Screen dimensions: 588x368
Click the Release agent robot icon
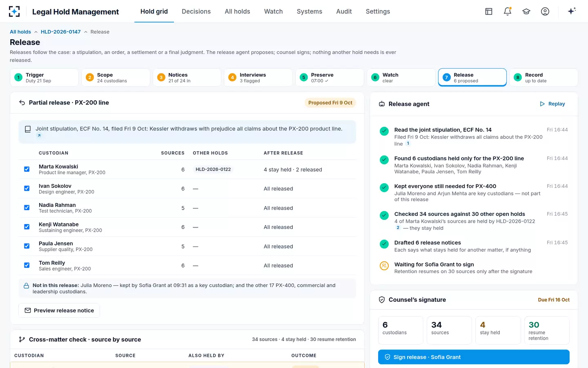click(x=382, y=104)
